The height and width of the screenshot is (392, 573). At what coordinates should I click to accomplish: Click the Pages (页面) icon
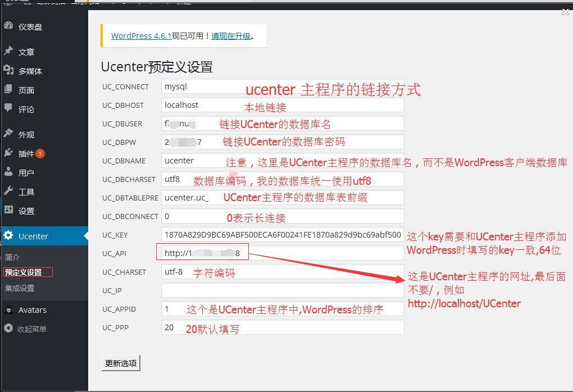8,89
